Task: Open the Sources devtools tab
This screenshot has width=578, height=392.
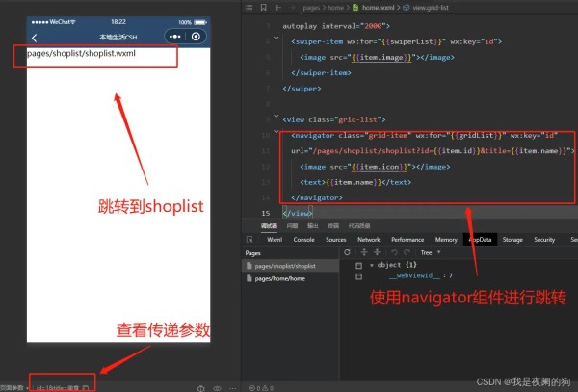Action: (x=336, y=240)
